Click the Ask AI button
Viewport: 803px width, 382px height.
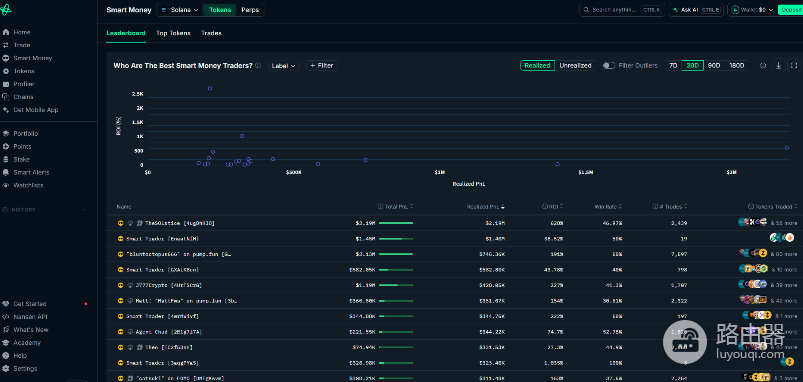[696, 10]
